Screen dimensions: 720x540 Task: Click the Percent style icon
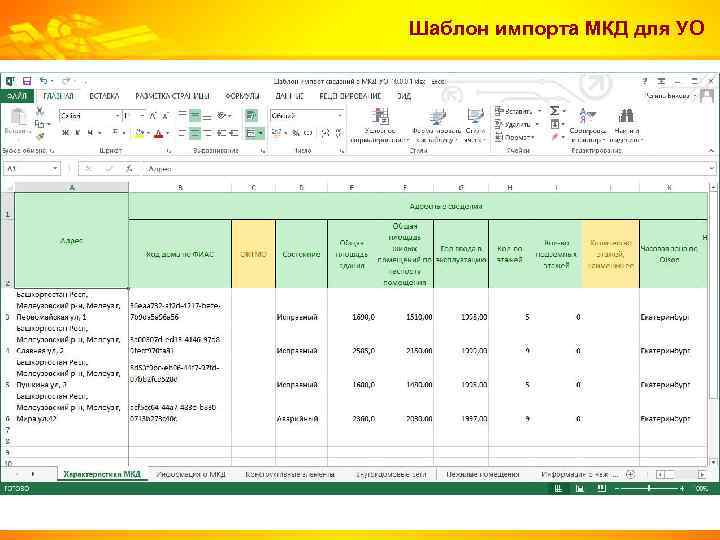[296, 133]
